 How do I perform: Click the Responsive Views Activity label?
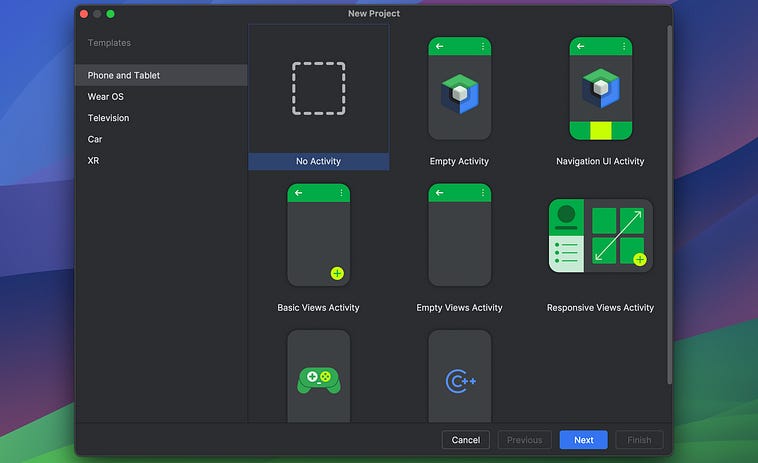click(x=600, y=308)
